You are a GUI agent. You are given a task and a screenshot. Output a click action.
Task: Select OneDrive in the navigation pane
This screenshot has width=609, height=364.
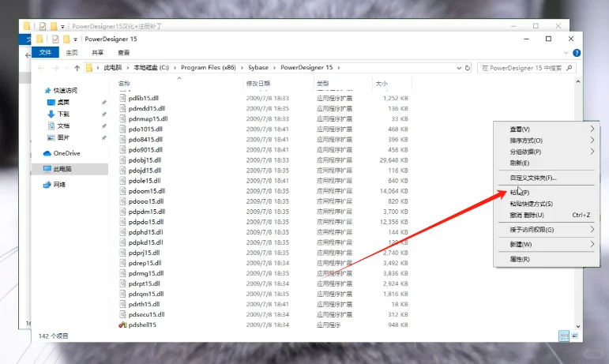(x=67, y=153)
